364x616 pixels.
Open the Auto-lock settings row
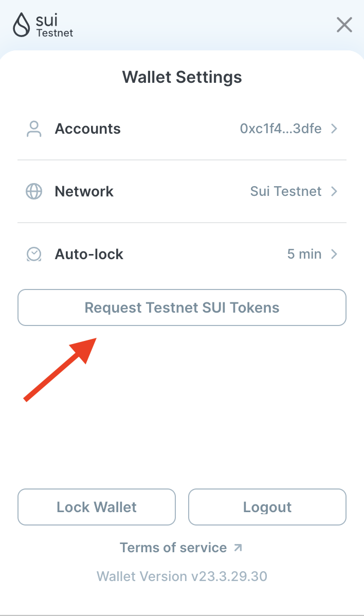click(x=88, y=253)
